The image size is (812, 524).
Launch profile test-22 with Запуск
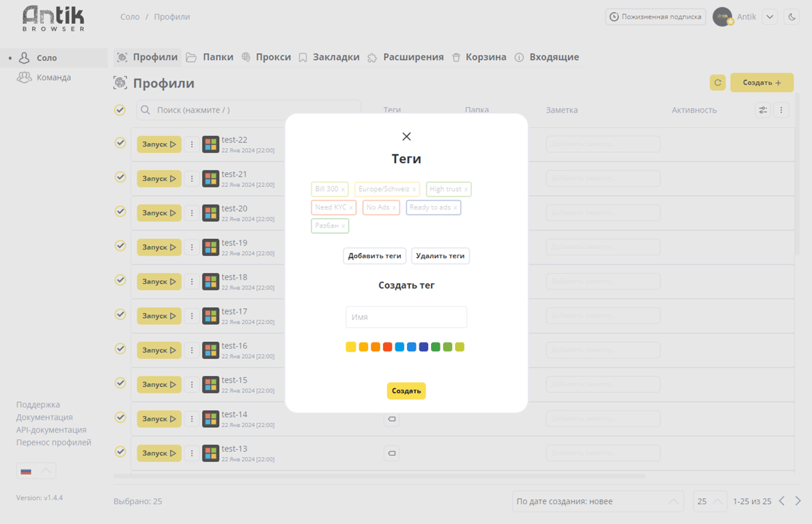point(159,145)
